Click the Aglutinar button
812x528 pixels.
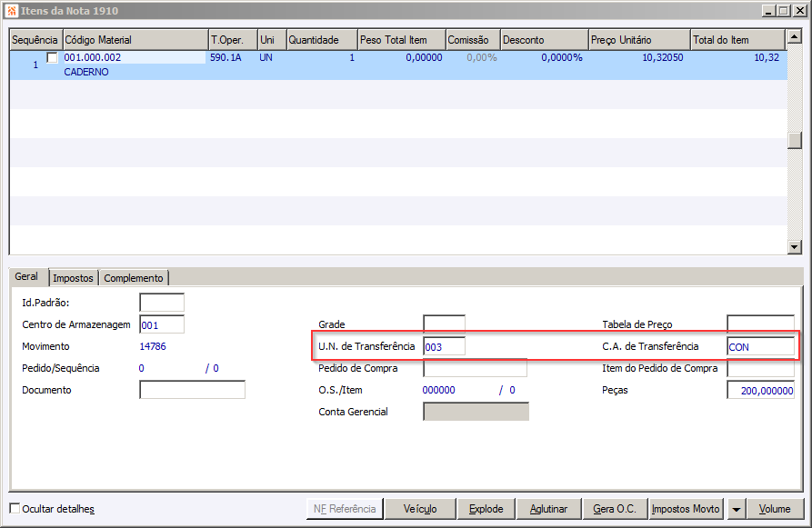548,509
